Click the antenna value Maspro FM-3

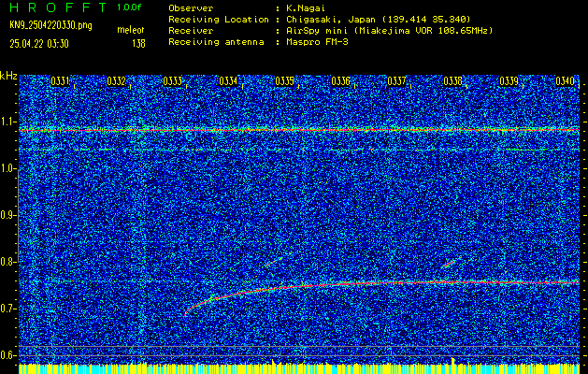tap(317, 42)
